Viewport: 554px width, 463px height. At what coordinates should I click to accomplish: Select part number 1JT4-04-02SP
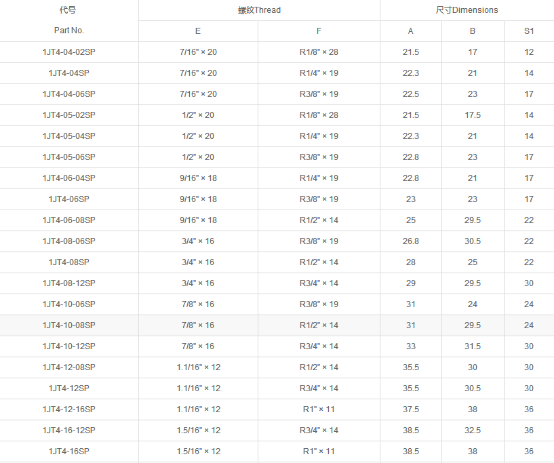tap(69, 52)
